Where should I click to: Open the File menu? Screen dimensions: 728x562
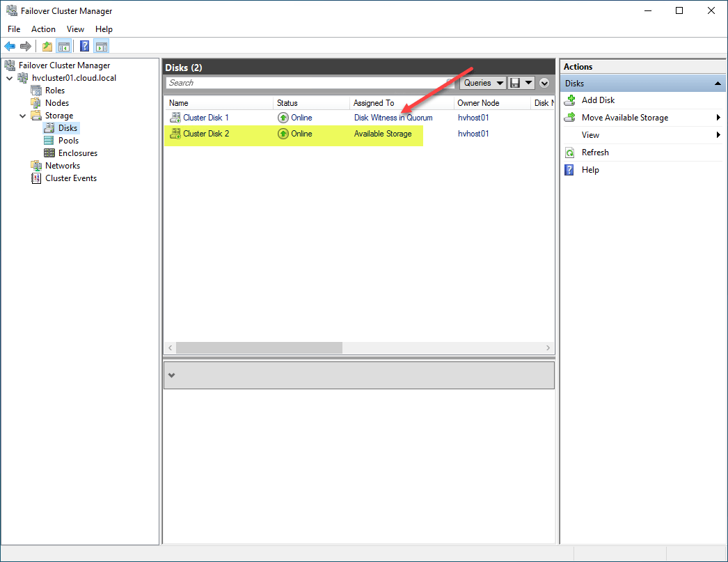tap(14, 29)
